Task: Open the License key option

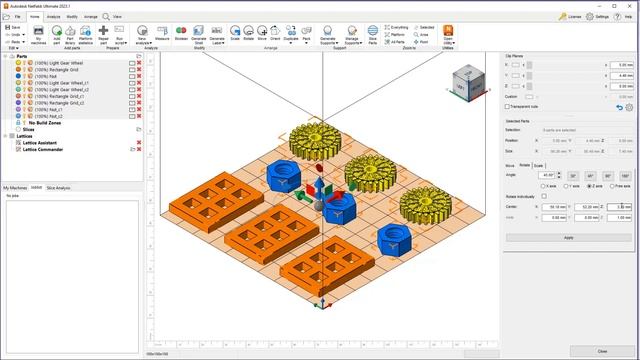Action: (x=570, y=17)
